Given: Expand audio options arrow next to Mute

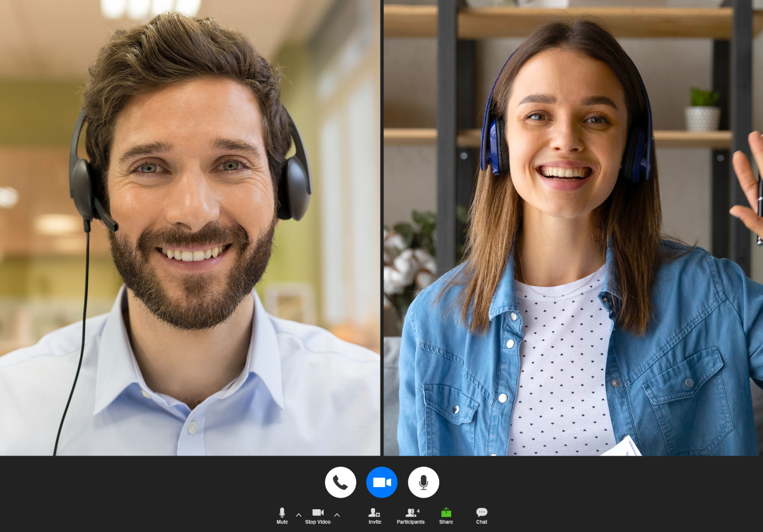Looking at the screenshot, I should 299,515.
